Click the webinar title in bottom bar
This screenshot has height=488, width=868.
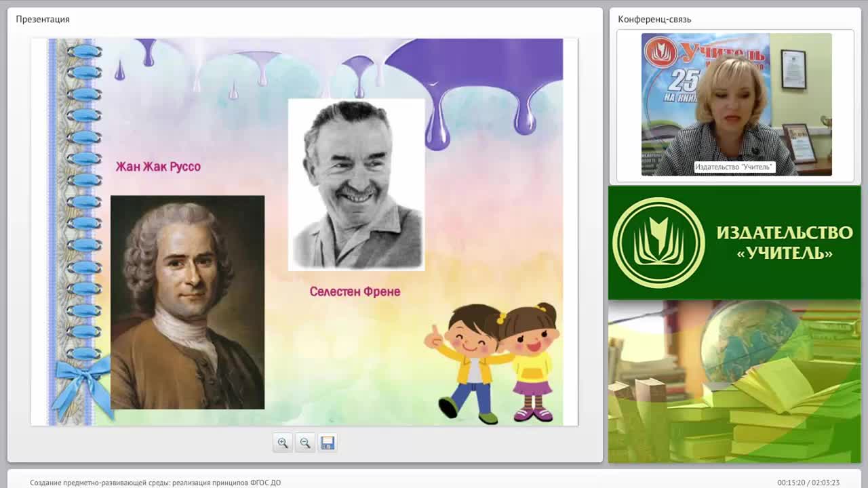pyautogui.click(x=155, y=483)
